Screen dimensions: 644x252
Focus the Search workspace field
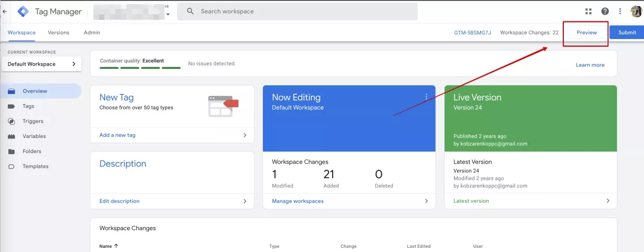pos(297,11)
